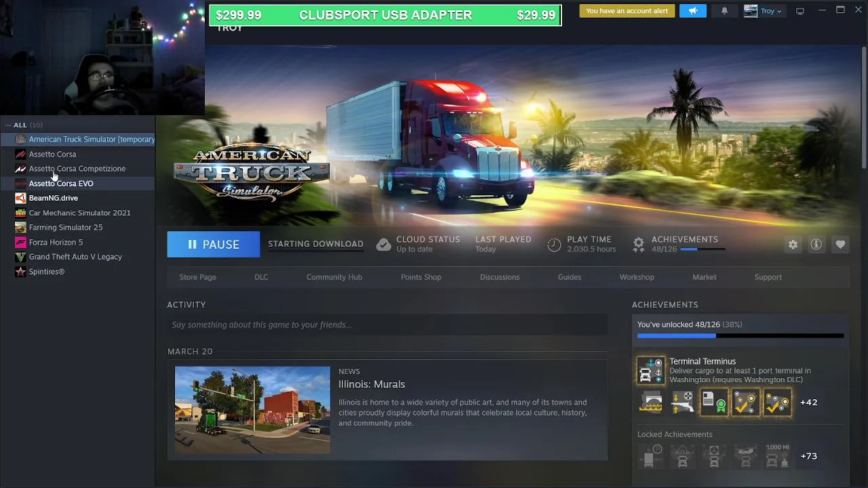Click the ferry achievement icon
Viewport: 868px width, 488px height.
click(x=650, y=402)
